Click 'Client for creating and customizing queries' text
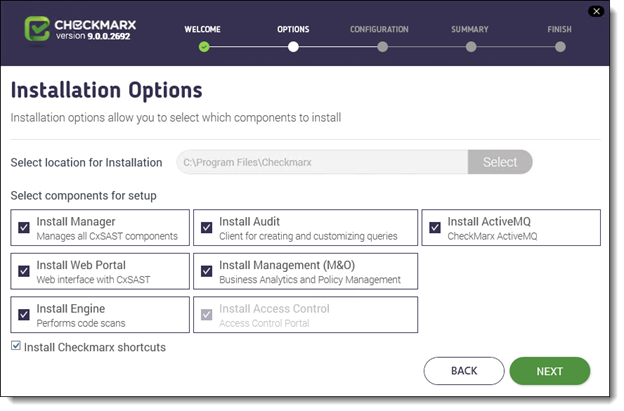 tap(308, 236)
